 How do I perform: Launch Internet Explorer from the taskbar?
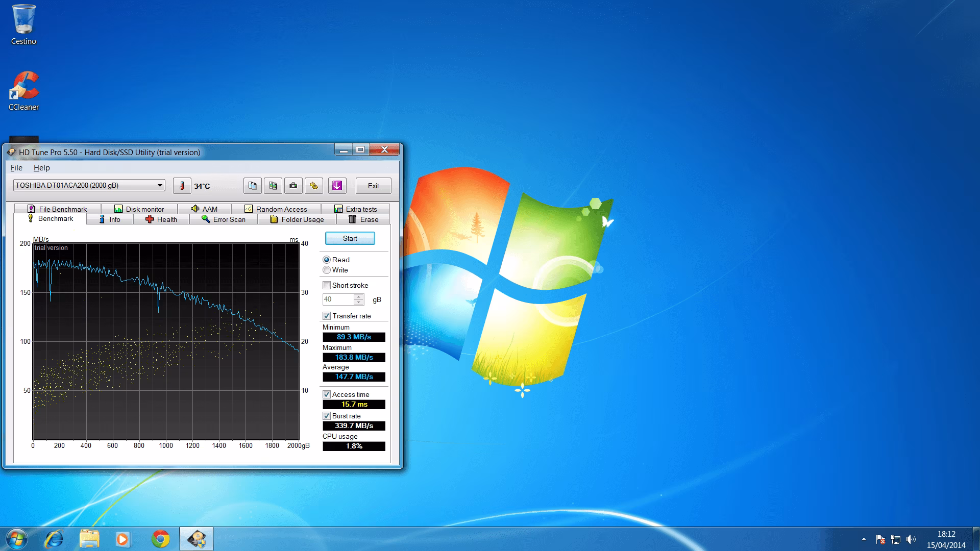54,539
